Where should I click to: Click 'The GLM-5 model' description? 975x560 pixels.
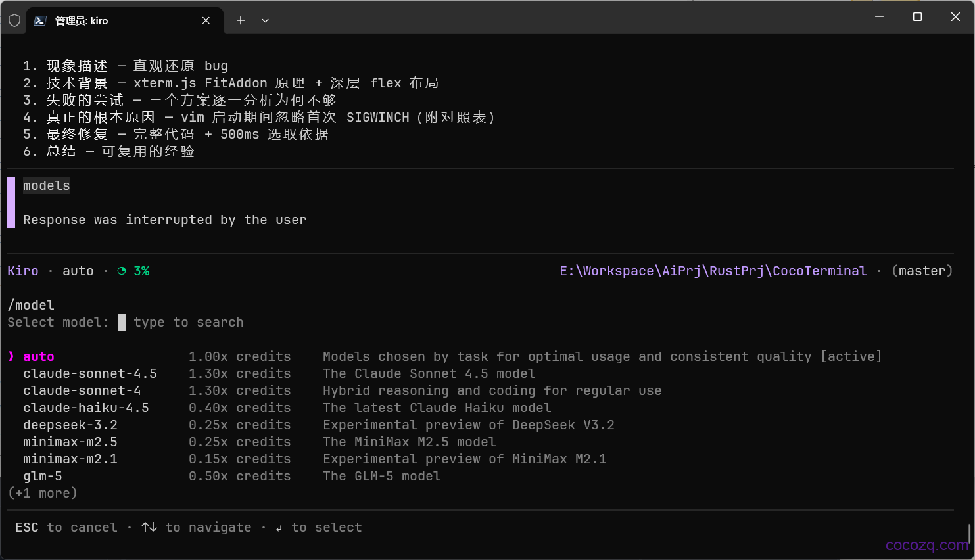click(382, 476)
